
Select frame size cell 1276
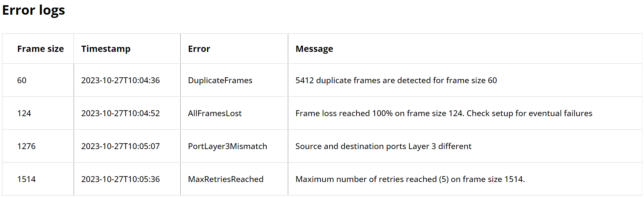(26, 146)
